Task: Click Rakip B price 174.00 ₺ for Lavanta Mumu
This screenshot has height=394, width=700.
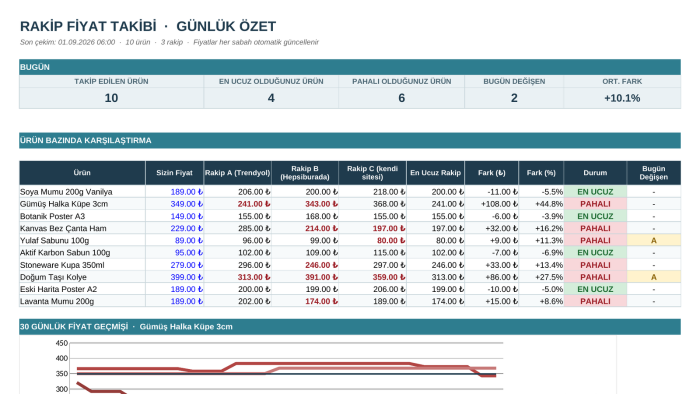Action: (305, 301)
